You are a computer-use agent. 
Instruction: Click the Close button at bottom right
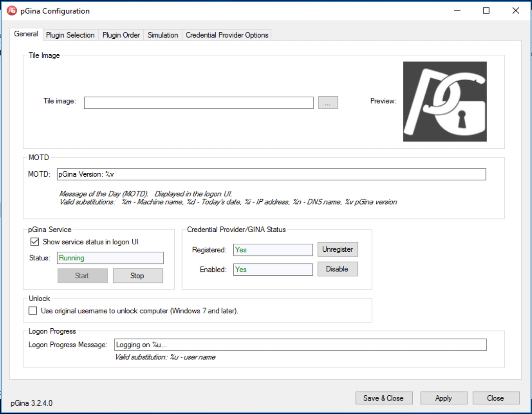tap(495, 398)
